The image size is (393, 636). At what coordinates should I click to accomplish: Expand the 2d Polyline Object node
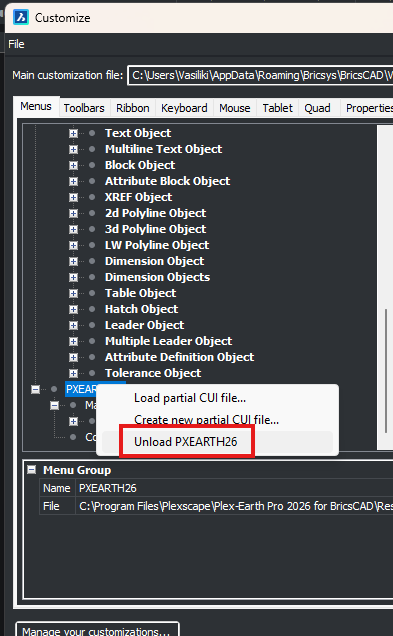point(73,213)
